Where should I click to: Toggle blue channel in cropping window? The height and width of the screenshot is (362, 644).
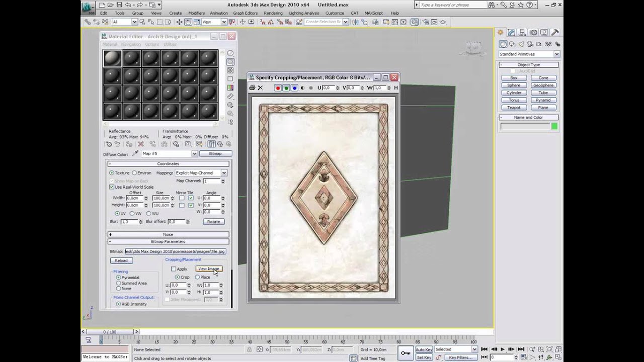294,87
